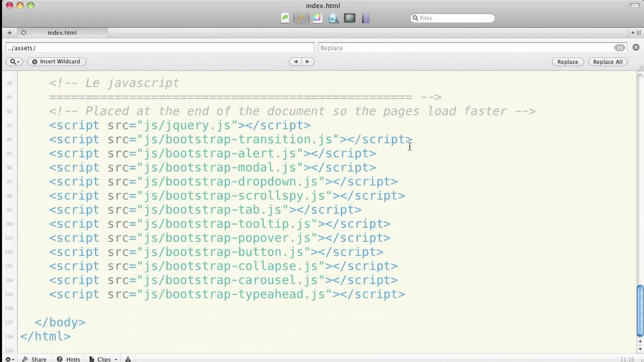Click the bootstrap-button.js script line
644x362 pixels.
(x=216, y=252)
